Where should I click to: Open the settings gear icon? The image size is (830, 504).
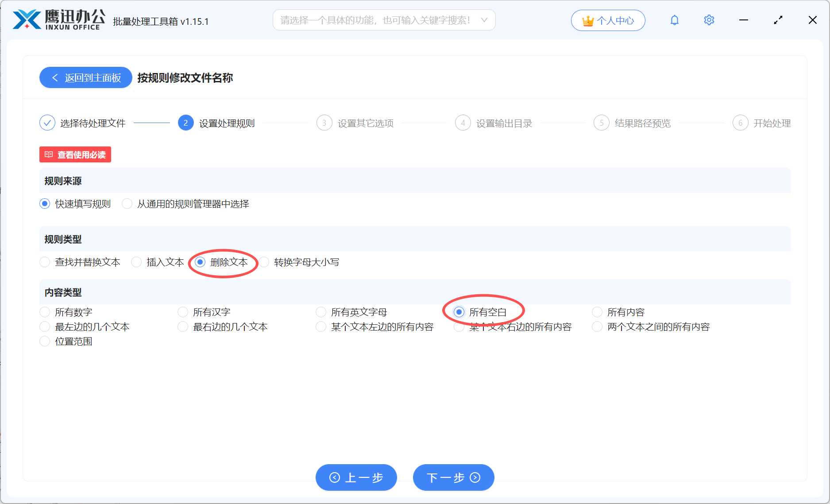(709, 20)
